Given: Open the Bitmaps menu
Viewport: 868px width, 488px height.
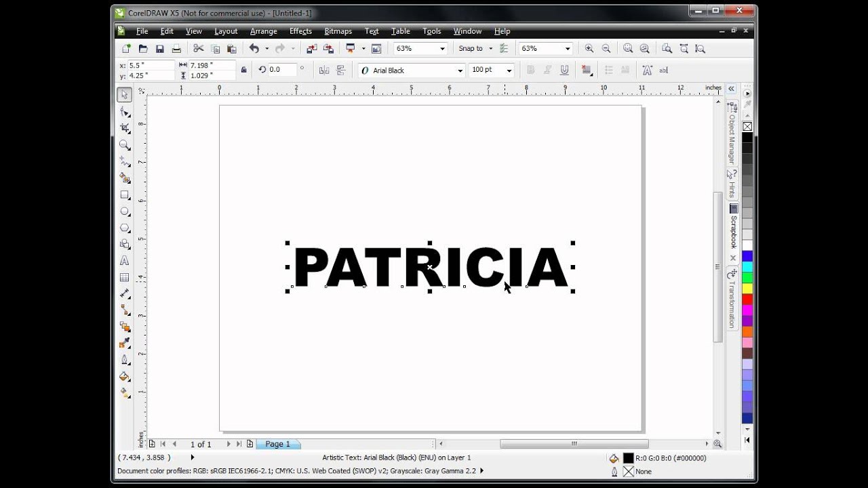Looking at the screenshot, I should (x=338, y=31).
